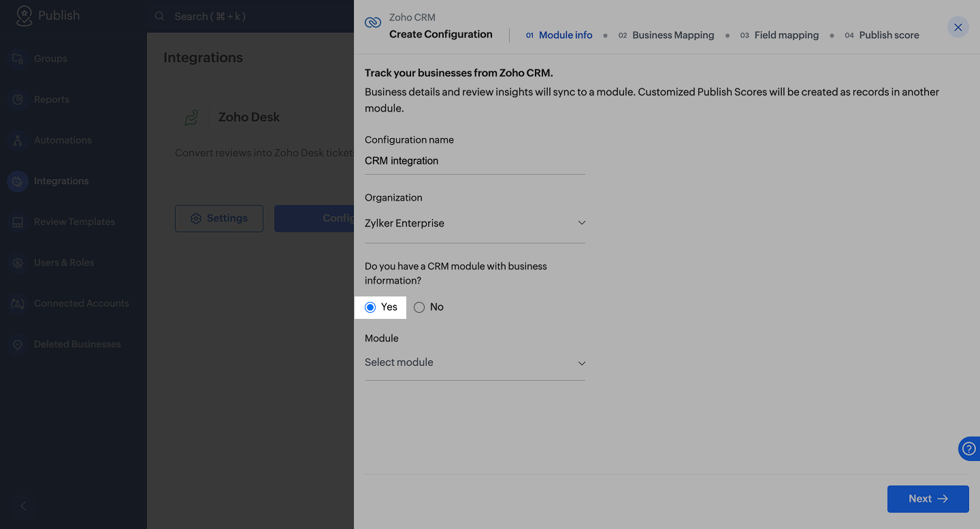
Task: Open Groups via its sidebar icon
Action: tap(18, 58)
